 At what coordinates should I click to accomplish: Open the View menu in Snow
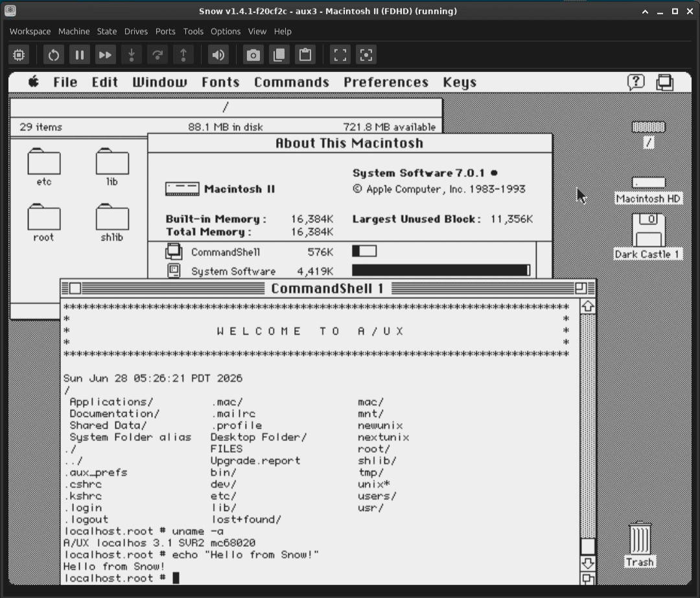pos(257,31)
